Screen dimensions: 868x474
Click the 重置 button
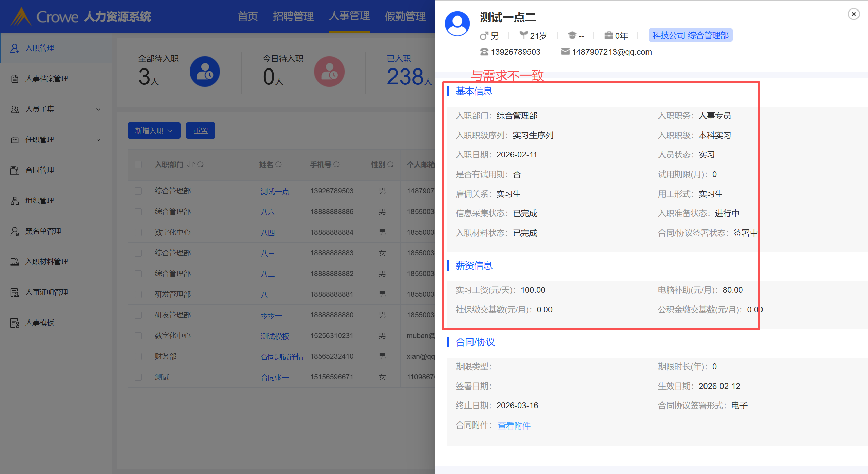pos(200,131)
